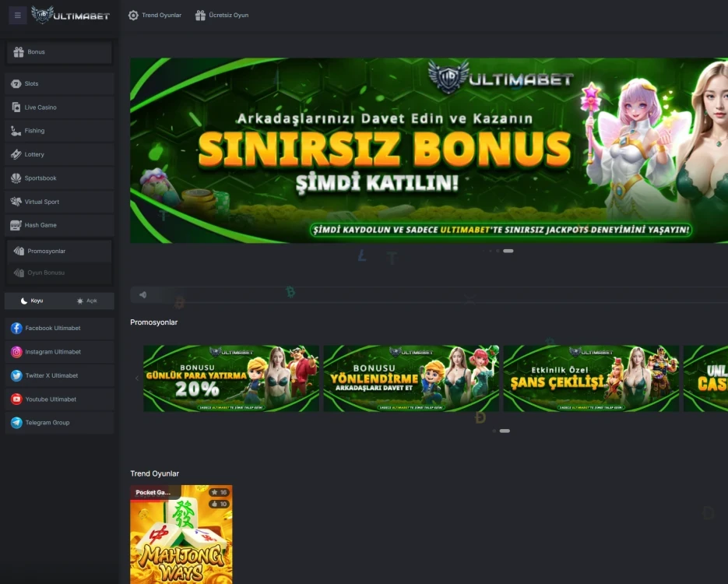Open the Slots category

59,83
